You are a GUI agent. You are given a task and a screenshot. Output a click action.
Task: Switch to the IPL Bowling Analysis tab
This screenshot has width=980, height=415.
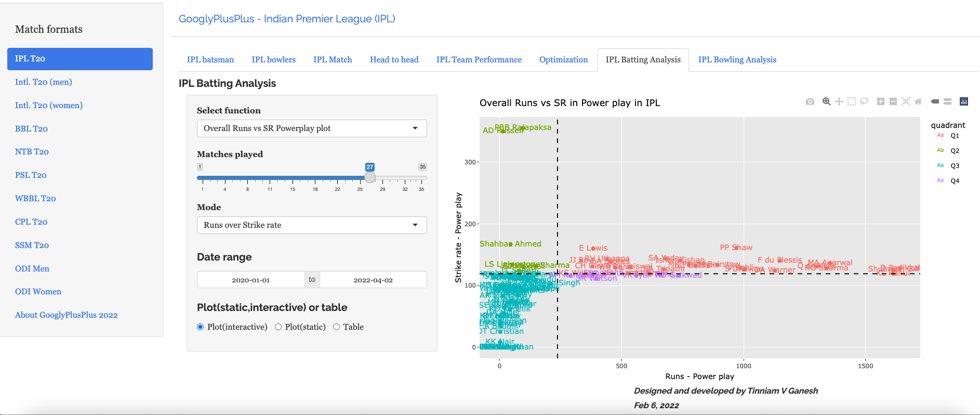pyautogui.click(x=737, y=60)
